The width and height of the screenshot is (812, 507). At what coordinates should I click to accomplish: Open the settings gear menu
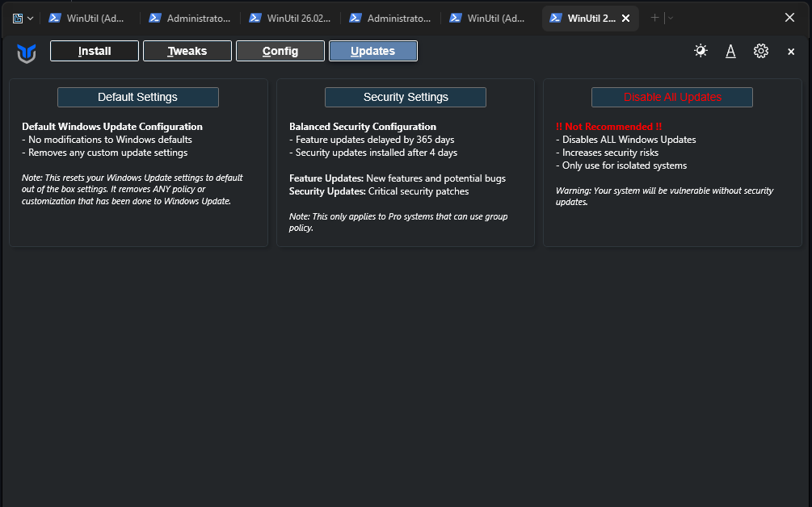click(x=761, y=51)
